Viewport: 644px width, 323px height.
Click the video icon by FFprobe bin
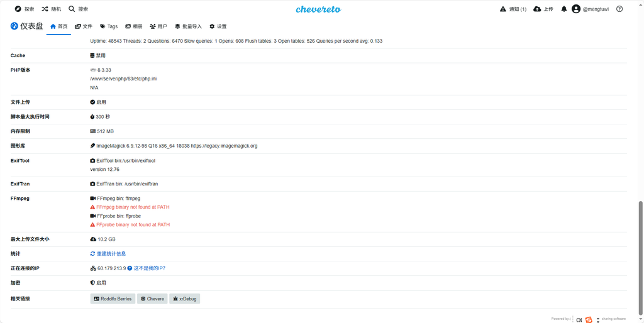click(93, 216)
